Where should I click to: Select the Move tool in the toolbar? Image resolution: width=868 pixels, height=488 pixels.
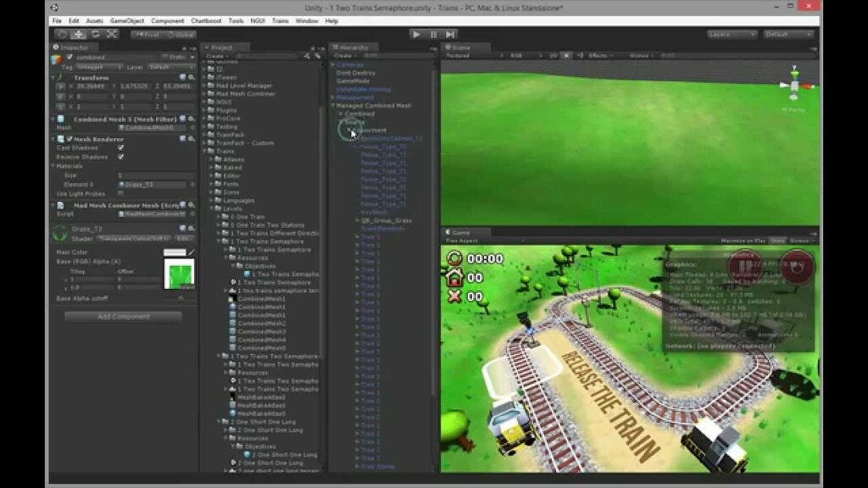tap(78, 35)
